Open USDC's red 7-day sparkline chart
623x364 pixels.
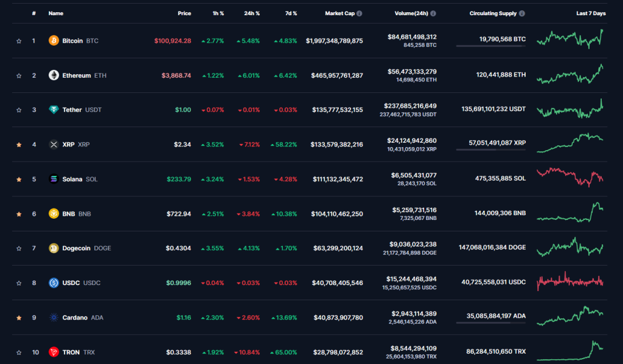tap(569, 281)
